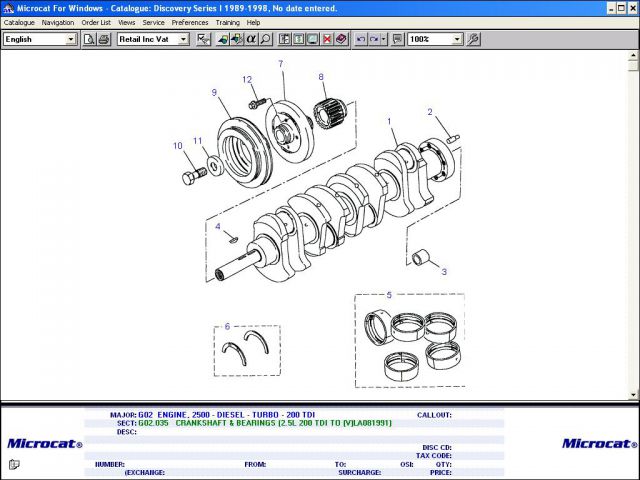
Task: Click the red book manual icon
Action: click(x=341, y=39)
